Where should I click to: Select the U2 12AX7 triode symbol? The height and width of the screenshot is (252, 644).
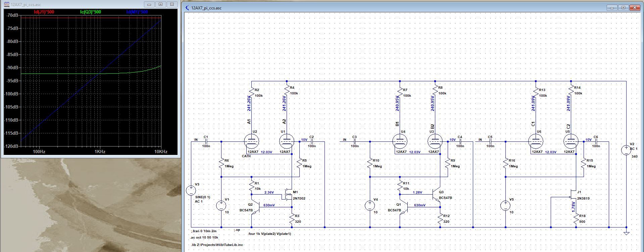click(x=251, y=141)
